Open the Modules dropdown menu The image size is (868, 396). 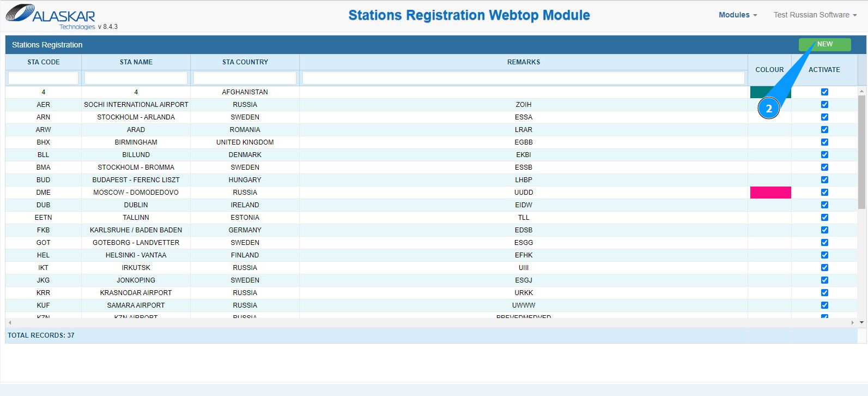[738, 15]
